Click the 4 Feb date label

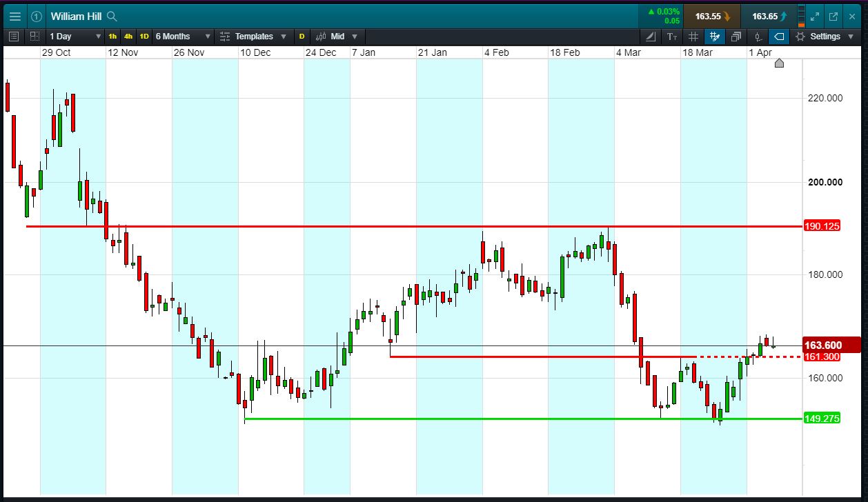click(x=497, y=52)
